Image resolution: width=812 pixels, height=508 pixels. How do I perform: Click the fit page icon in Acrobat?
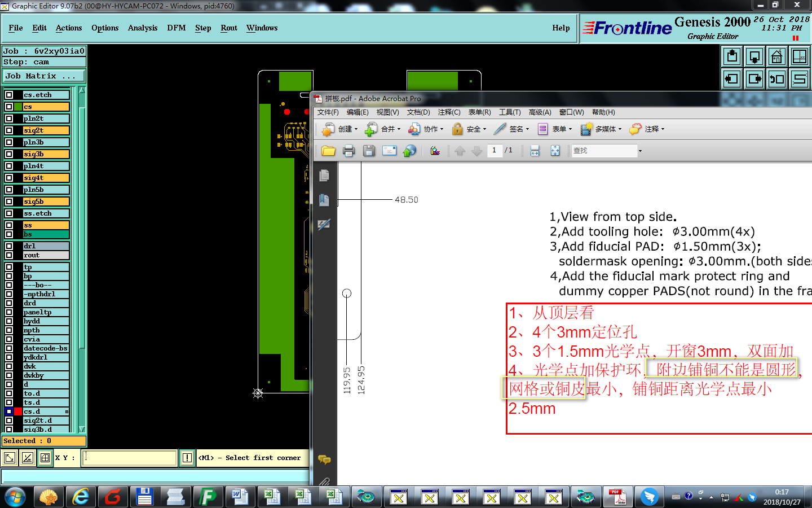555,151
